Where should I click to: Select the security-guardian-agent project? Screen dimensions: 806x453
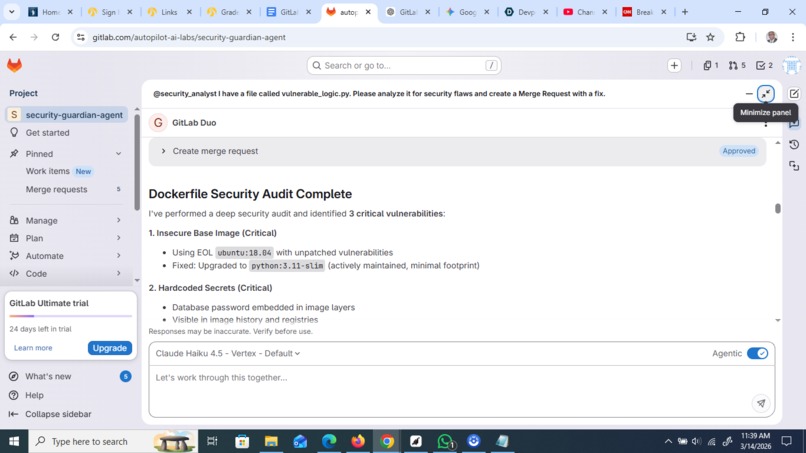(x=67, y=115)
